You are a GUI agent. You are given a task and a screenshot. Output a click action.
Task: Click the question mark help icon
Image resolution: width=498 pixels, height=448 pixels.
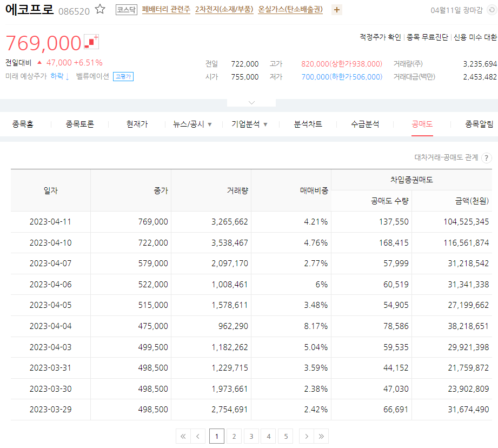(x=486, y=158)
